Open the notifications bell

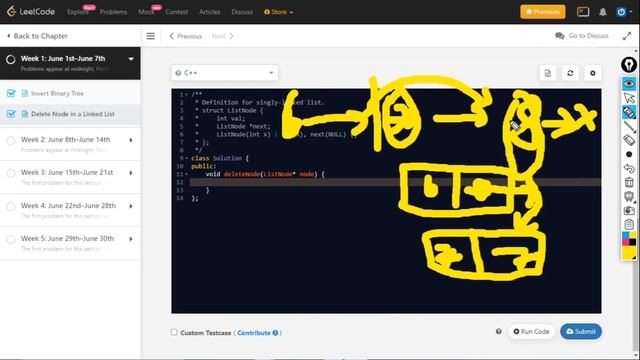(x=602, y=12)
